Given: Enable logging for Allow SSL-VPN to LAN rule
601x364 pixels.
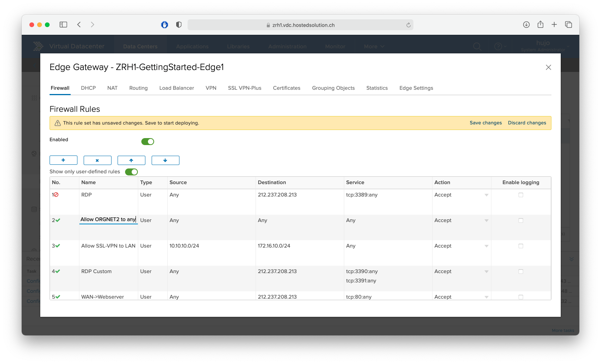Looking at the screenshot, I should pyautogui.click(x=521, y=246).
